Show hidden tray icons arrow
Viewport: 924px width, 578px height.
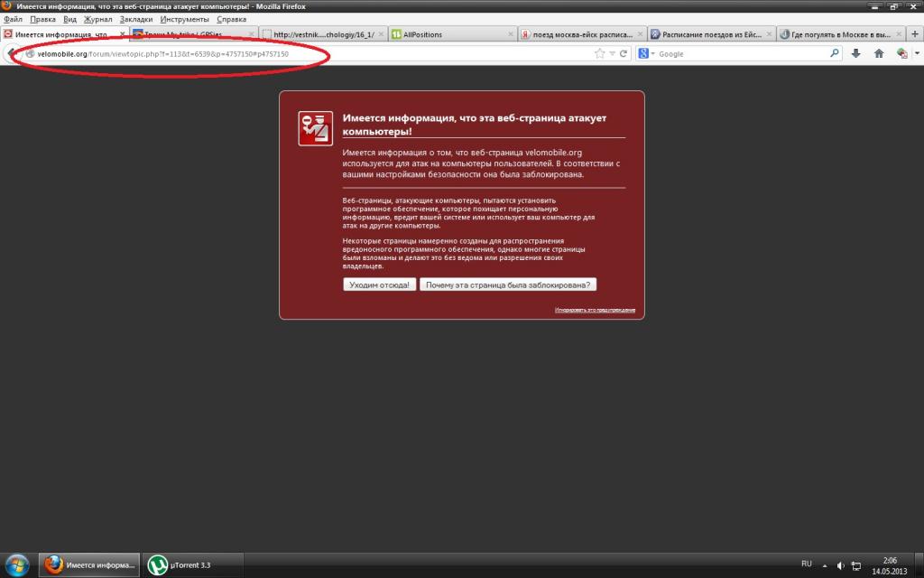click(825, 565)
